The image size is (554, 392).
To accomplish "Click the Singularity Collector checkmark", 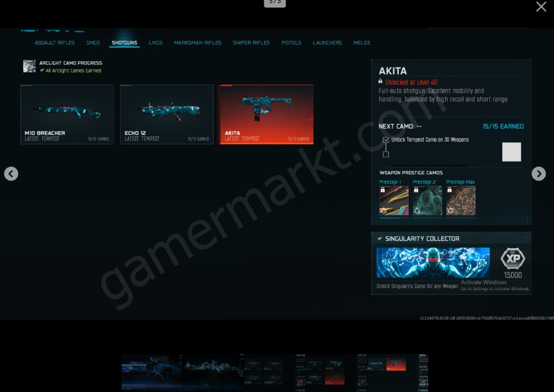I will [380, 239].
